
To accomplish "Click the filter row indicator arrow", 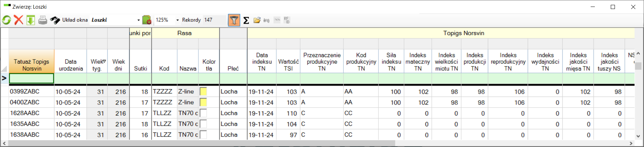I will tap(4, 79).
